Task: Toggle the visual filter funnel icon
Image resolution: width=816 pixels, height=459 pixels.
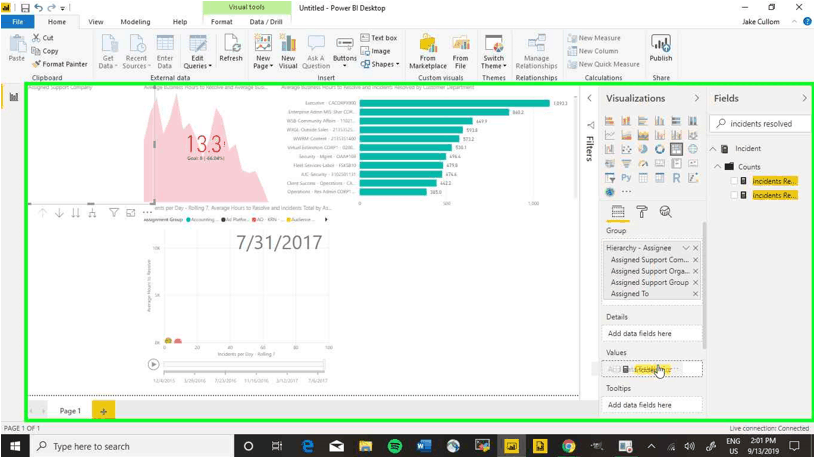Action: [113, 212]
